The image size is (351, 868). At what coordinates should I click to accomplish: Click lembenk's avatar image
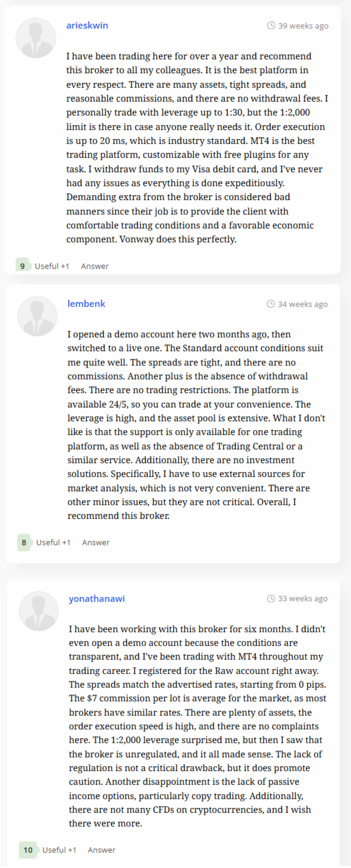coord(37,316)
